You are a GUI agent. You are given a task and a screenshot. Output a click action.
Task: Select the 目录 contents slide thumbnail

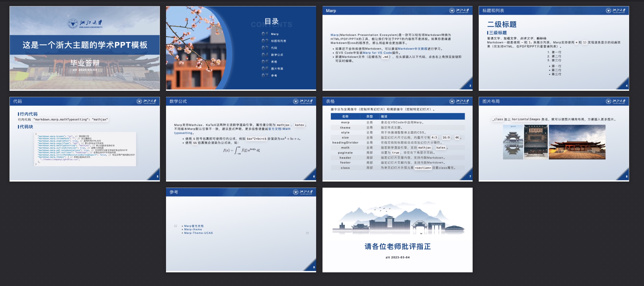241,48
